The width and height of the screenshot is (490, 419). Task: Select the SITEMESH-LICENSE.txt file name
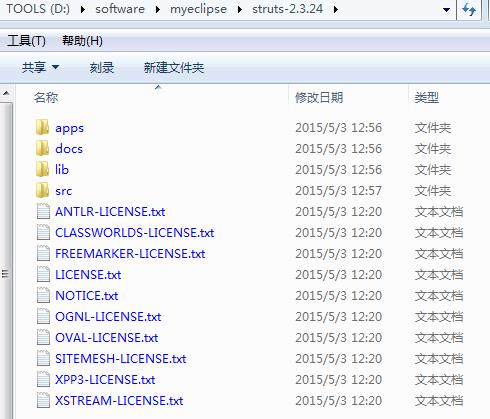tap(121, 359)
